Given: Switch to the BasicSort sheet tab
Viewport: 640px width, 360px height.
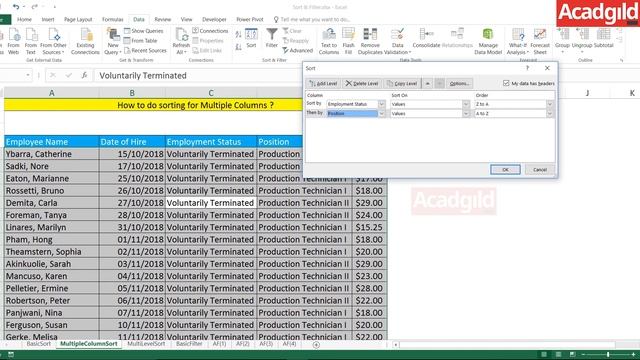Looking at the screenshot, I should pyautogui.click(x=39, y=344).
